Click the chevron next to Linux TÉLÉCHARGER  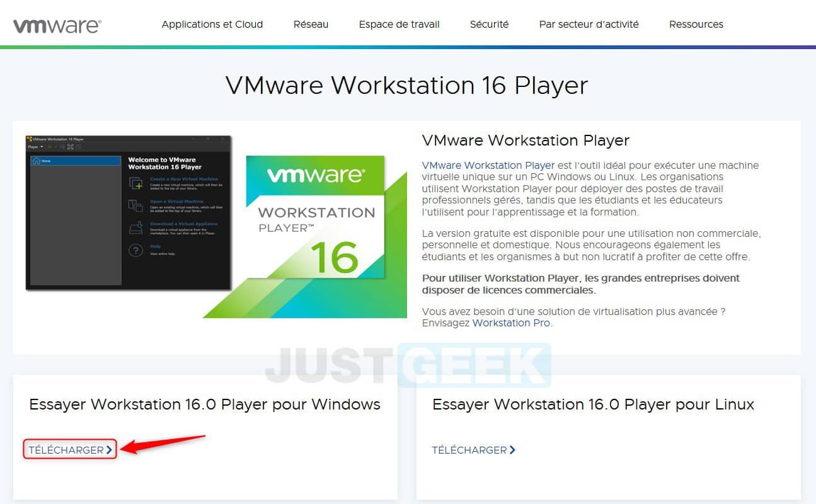tap(512, 450)
